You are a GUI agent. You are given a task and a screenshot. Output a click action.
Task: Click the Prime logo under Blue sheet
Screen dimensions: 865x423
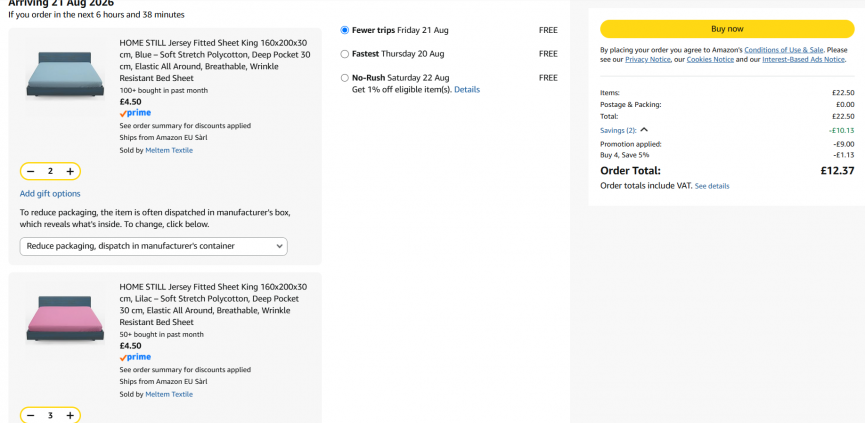click(135, 113)
